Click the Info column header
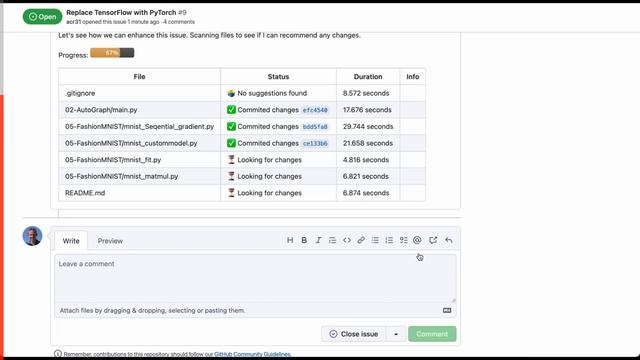 [413, 77]
